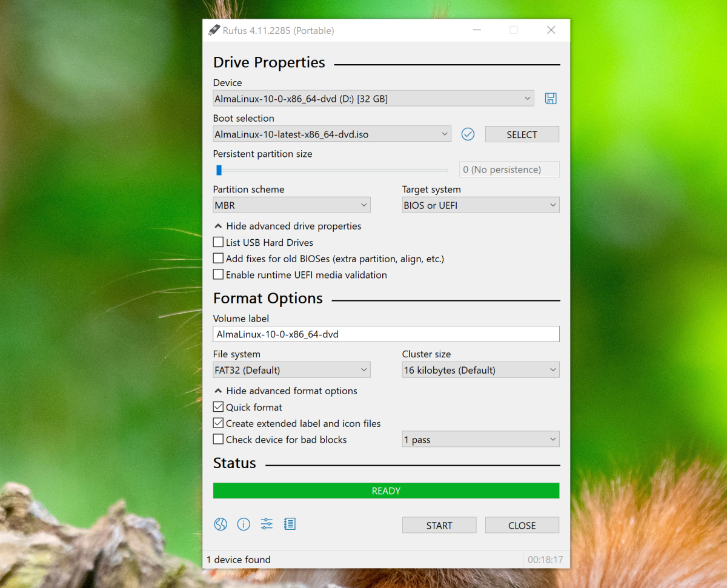This screenshot has height=588, width=727.
Task: Enable List USB Hard Drives checkbox
Action: (219, 242)
